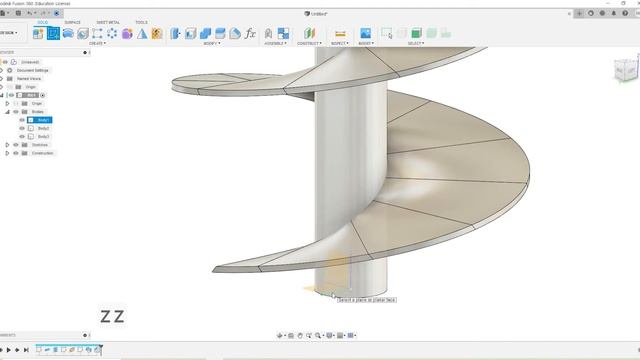The width and height of the screenshot is (640, 360).
Task: Open Grid and Snaps settings
Action: [340, 336]
